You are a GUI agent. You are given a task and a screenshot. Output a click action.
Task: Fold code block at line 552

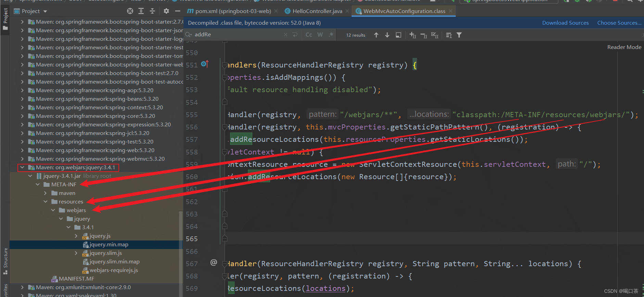pos(225,77)
